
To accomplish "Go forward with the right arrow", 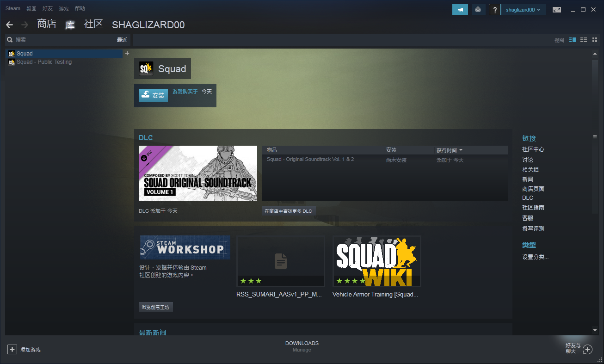I will click(25, 25).
